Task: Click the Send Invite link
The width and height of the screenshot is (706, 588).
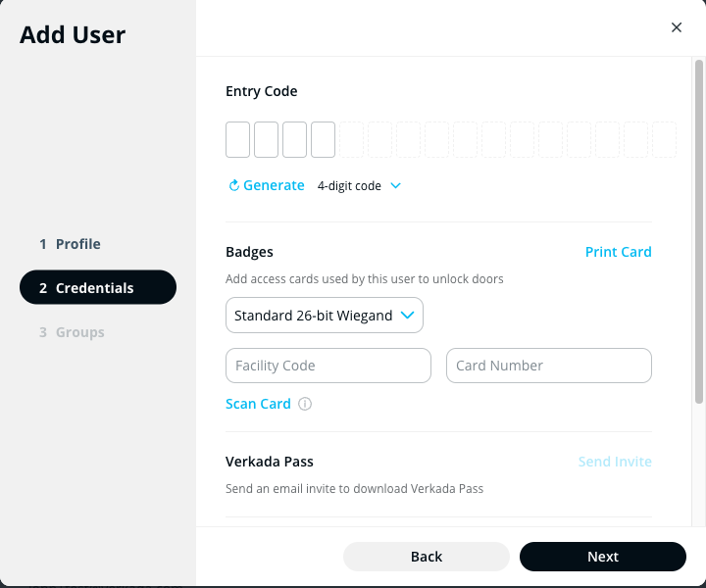Action: point(615,462)
